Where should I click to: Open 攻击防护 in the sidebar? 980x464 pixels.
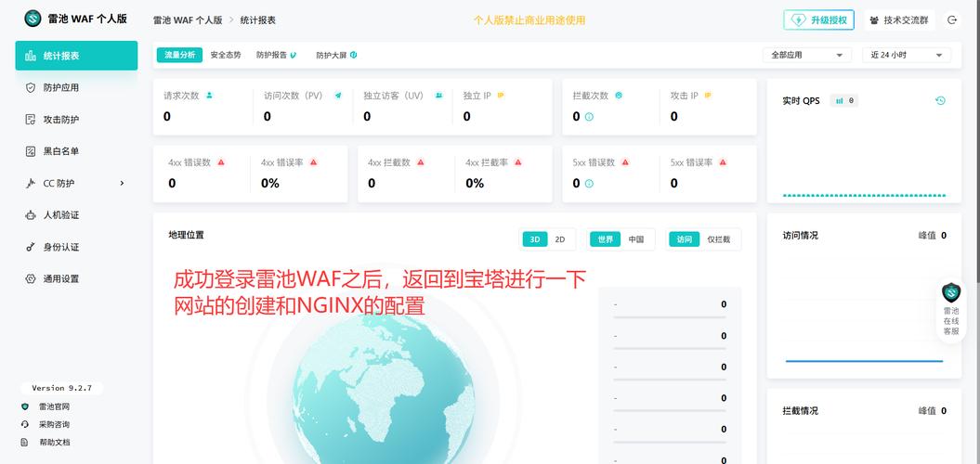coord(76,120)
